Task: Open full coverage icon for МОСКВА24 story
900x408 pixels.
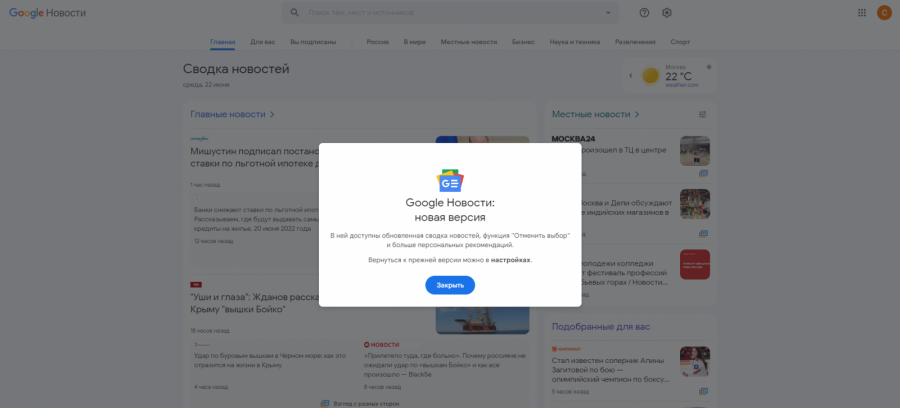Action: (703, 173)
